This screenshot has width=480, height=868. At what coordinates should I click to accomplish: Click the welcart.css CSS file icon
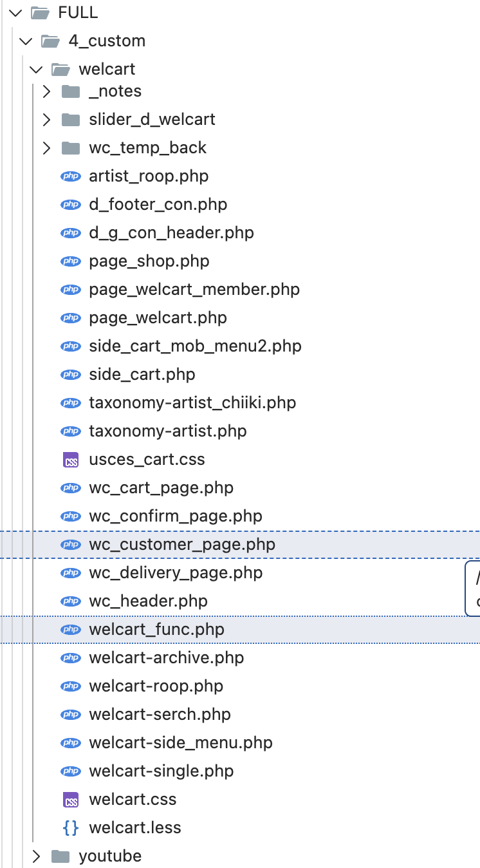70,800
